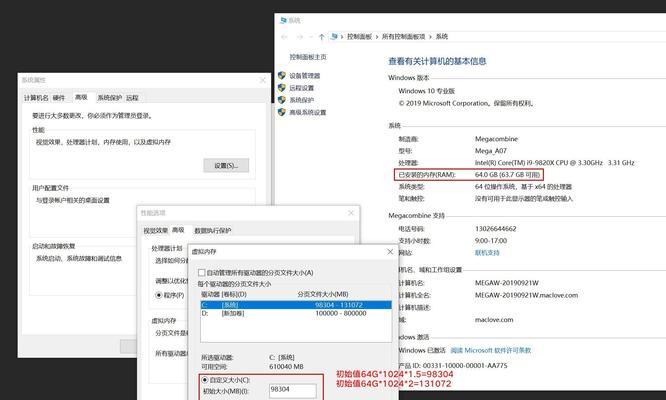666x400 pixels.
Task: Click the System window title bar icon
Action: point(283,20)
